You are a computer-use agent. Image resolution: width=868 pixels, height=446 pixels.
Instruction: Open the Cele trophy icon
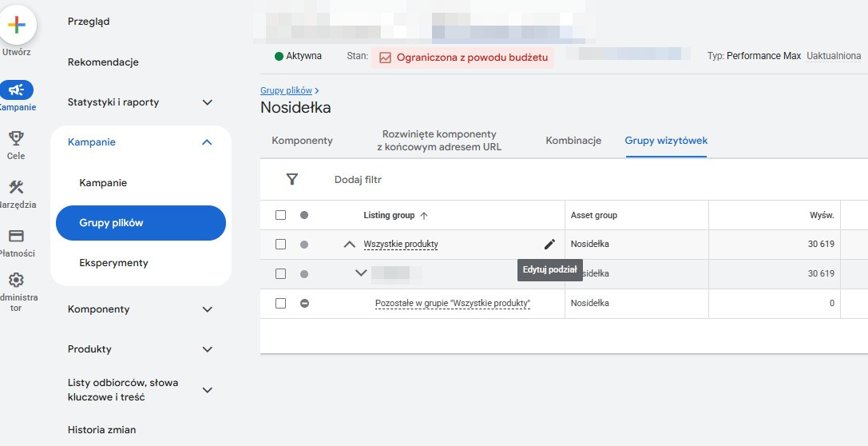tap(16, 139)
